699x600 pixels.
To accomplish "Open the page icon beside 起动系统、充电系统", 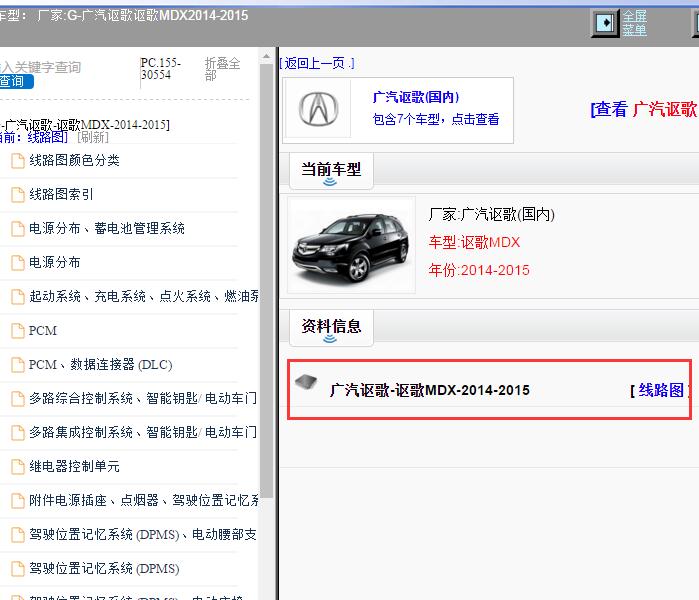I will (18, 296).
